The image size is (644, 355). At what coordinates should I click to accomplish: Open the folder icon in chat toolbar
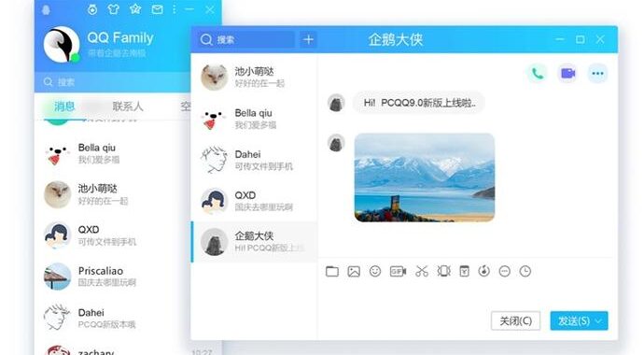click(332, 271)
